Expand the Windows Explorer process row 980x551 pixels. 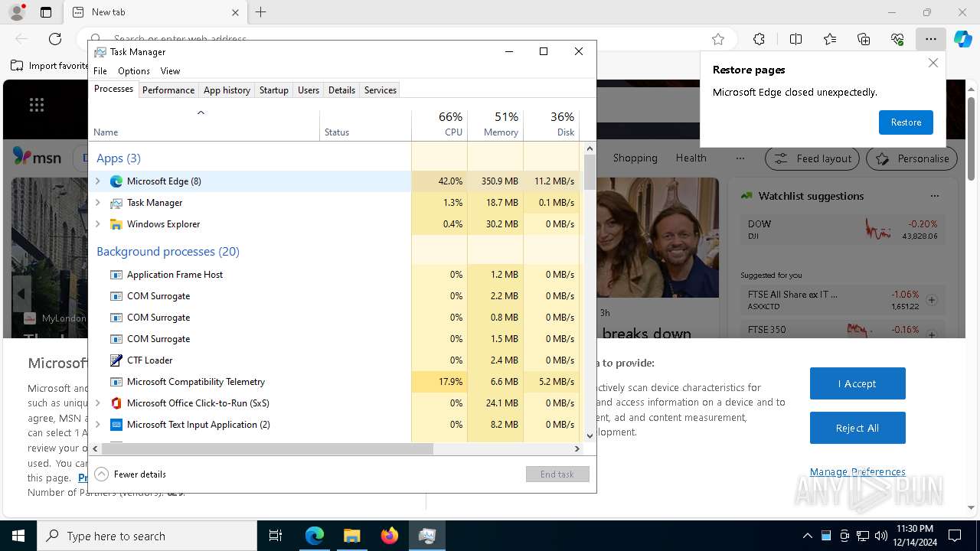click(98, 224)
